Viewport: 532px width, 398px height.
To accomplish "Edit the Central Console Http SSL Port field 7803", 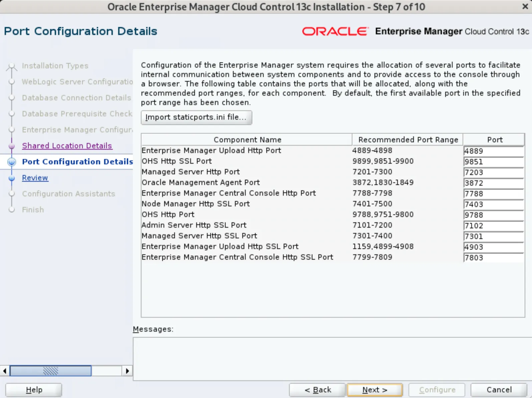I will tap(494, 258).
